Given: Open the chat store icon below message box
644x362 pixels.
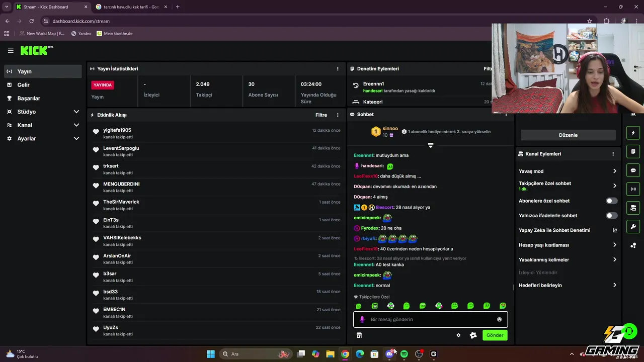Looking at the screenshot, I should click(359, 335).
